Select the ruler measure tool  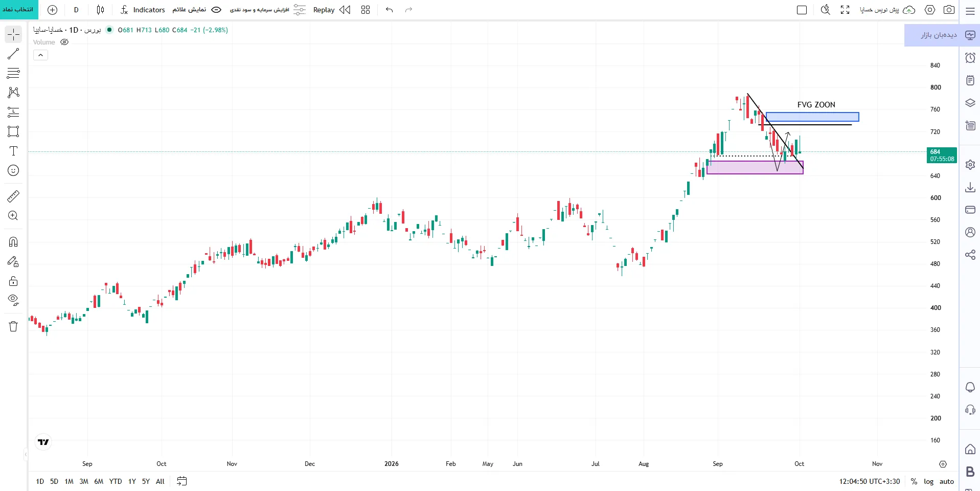pos(13,196)
